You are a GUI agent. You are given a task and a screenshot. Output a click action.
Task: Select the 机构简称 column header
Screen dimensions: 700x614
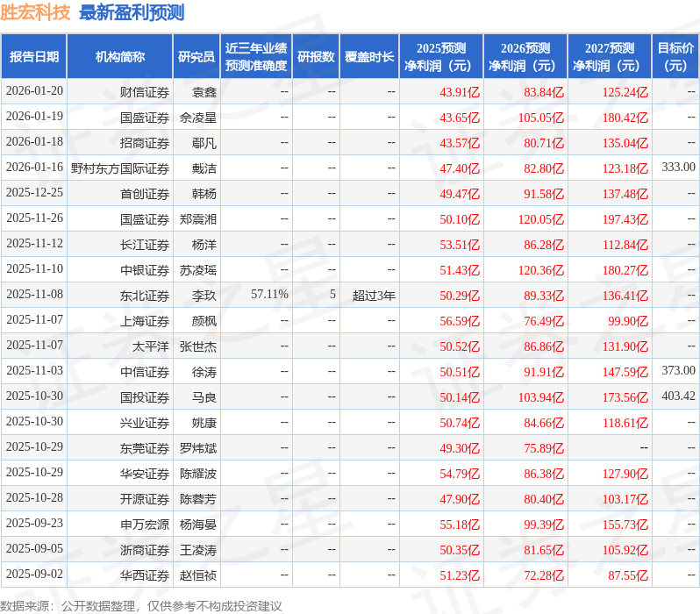click(119, 57)
